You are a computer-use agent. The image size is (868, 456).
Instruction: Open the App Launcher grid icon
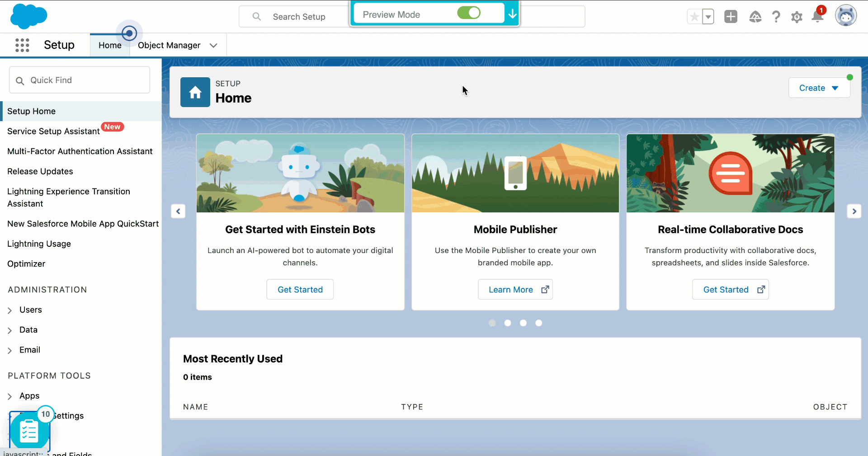[22, 45]
